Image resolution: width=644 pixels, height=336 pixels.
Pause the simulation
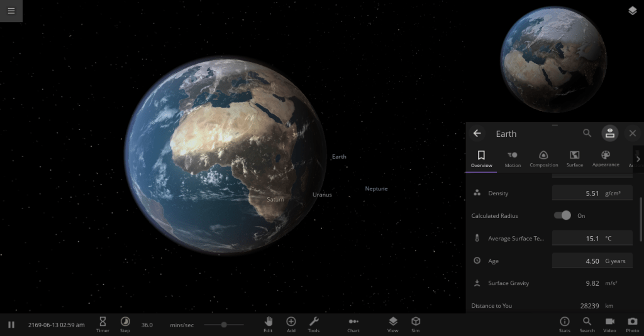pos(11,325)
